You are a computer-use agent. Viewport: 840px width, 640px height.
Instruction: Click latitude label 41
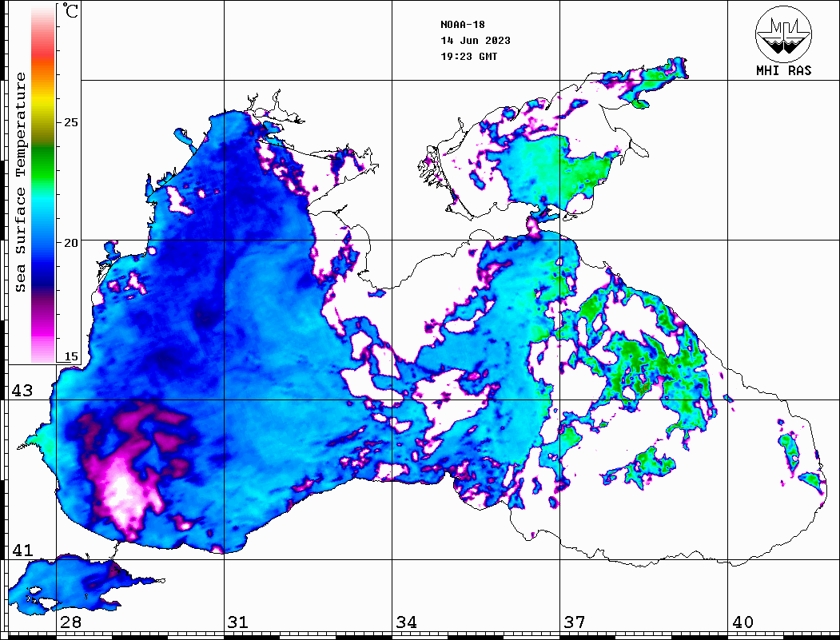22,550
